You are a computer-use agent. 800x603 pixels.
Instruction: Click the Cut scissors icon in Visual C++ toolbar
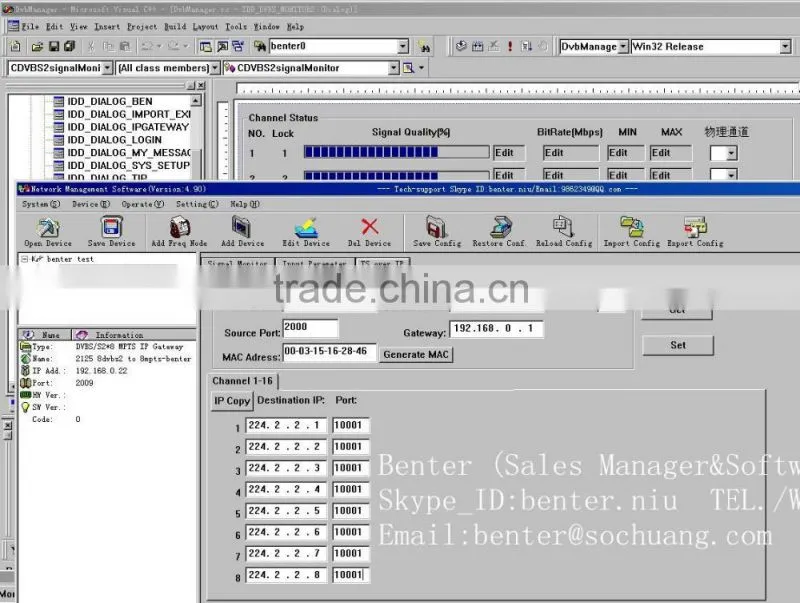[91, 47]
